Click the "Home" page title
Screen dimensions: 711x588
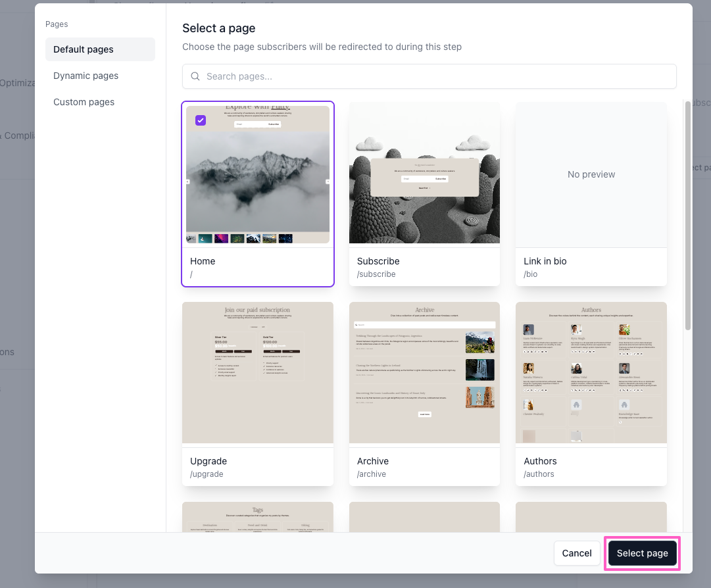(x=203, y=261)
